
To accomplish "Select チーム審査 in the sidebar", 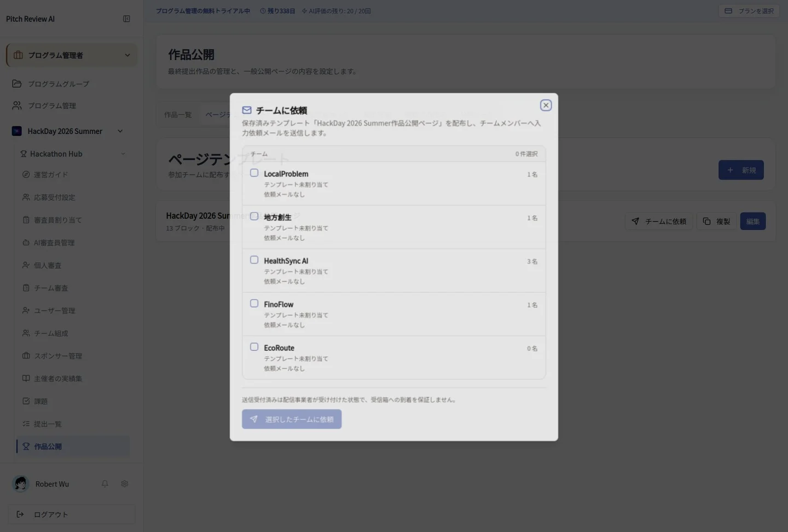I will [73, 288].
